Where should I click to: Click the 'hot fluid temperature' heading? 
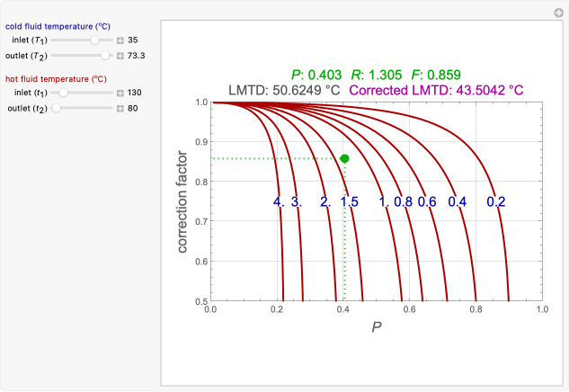pyautogui.click(x=56, y=79)
